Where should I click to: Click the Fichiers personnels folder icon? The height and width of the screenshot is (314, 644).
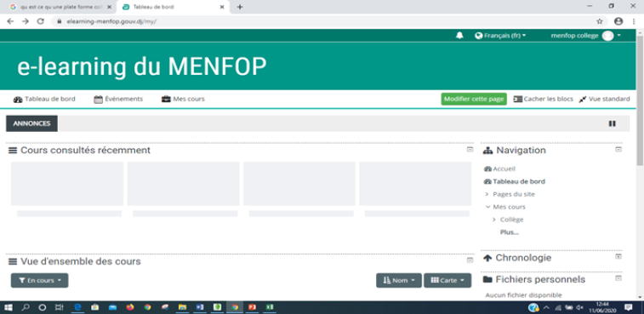point(487,279)
